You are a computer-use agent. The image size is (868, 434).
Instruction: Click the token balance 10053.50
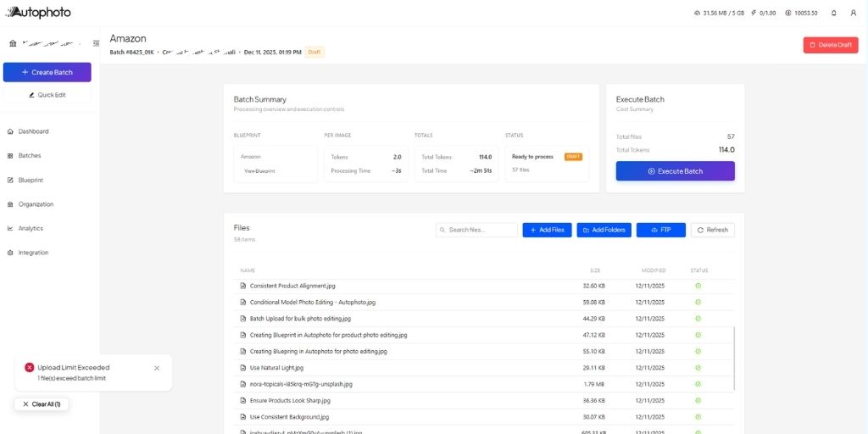pyautogui.click(x=801, y=13)
